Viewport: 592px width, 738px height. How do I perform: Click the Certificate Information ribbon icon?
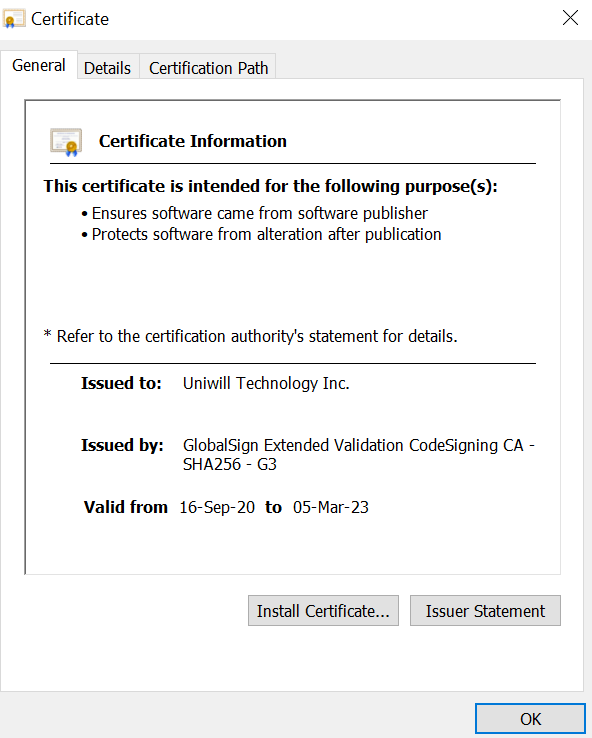coord(66,142)
